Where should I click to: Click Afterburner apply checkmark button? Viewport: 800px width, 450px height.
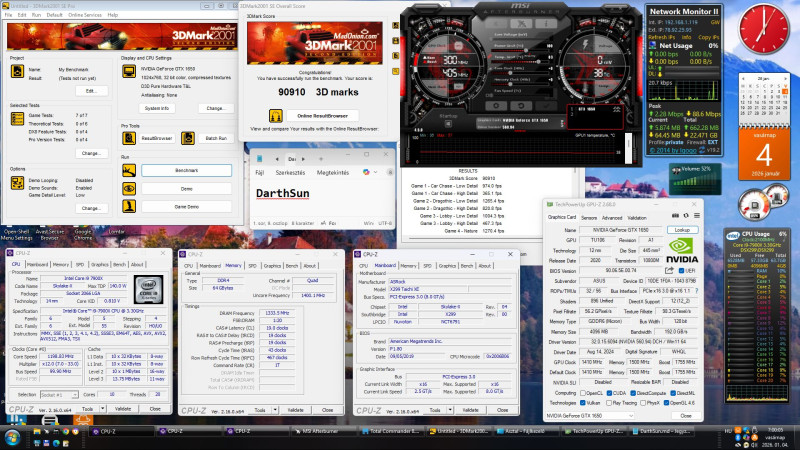(546, 106)
